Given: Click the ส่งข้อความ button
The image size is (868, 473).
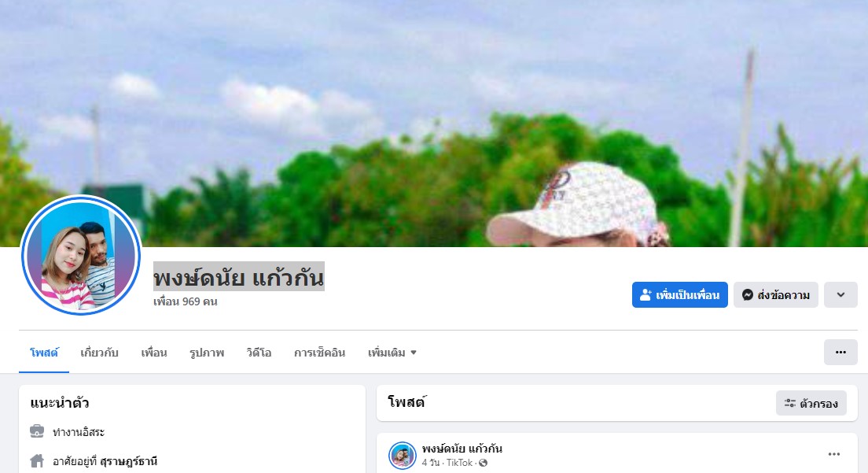Looking at the screenshot, I should pyautogui.click(x=775, y=294).
